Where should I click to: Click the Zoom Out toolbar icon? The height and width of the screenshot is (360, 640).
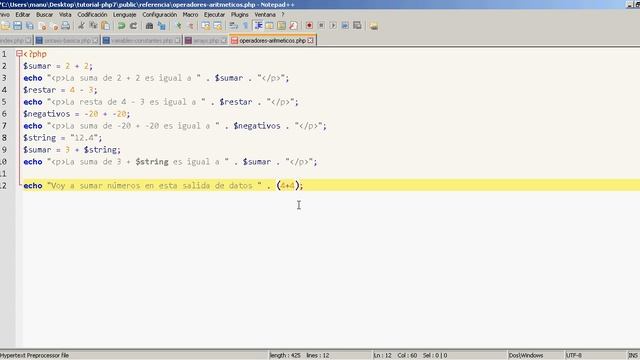pyautogui.click(x=191, y=26)
